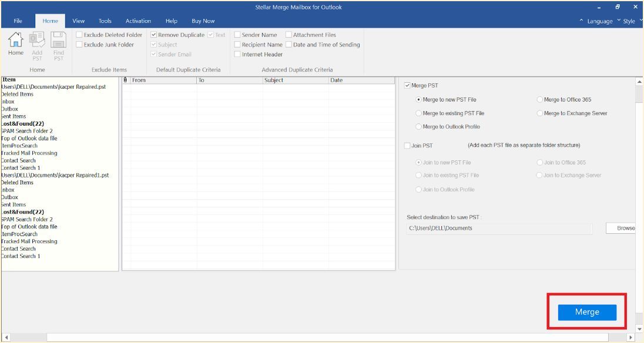Select Merge to new PST File
Image resolution: width=644 pixels, height=343 pixels.
(418, 100)
